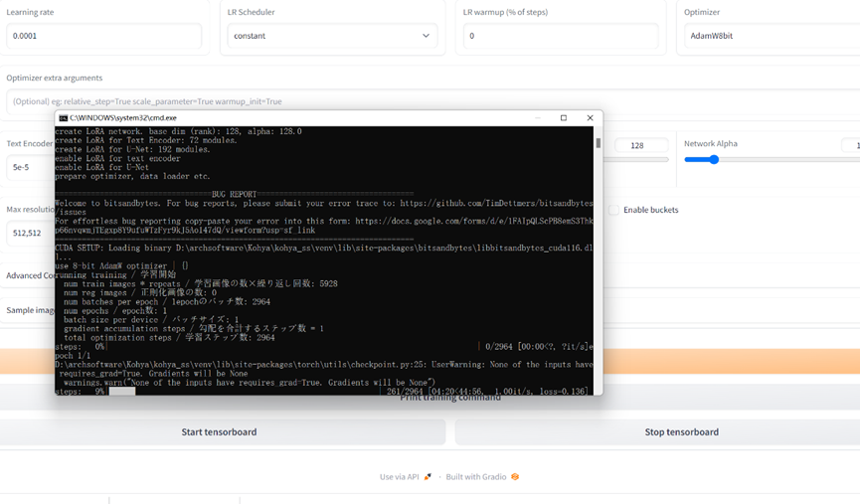The height and width of the screenshot is (504, 860).
Task: Click the cmd.exe window title icon
Action: click(63, 118)
